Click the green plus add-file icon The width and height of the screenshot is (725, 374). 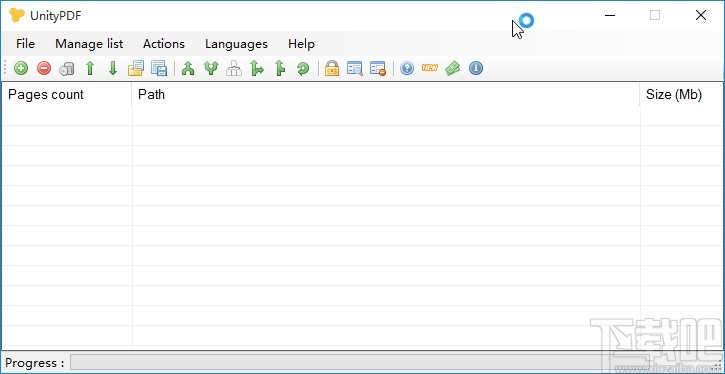(21, 68)
